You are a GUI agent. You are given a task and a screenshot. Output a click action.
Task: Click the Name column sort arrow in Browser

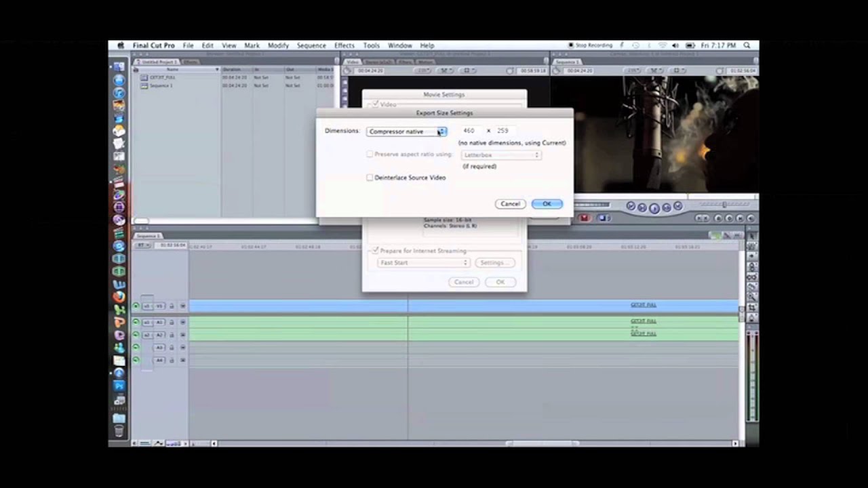tap(218, 69)
